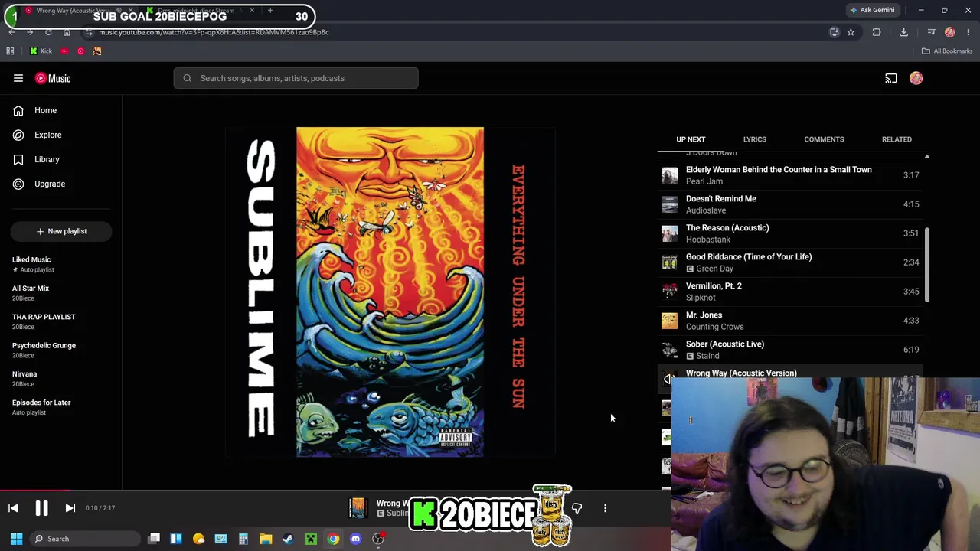This screenshot has height=551, width=980.
Task: Skip to the next track
Action: tap(70, 508)
